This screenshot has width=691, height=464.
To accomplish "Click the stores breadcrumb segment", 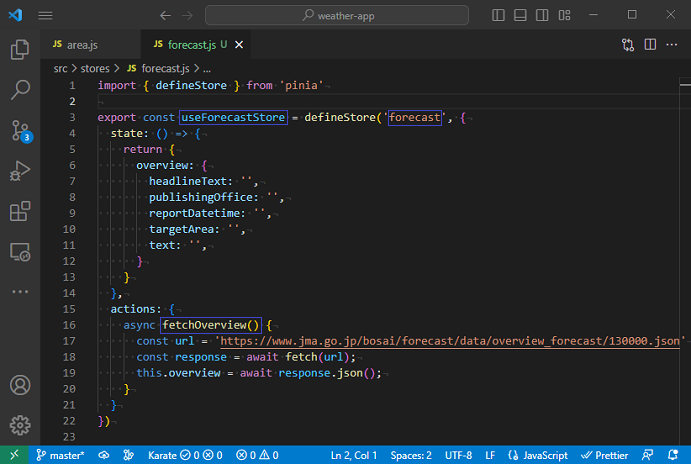I will click(x=95, y=69).
